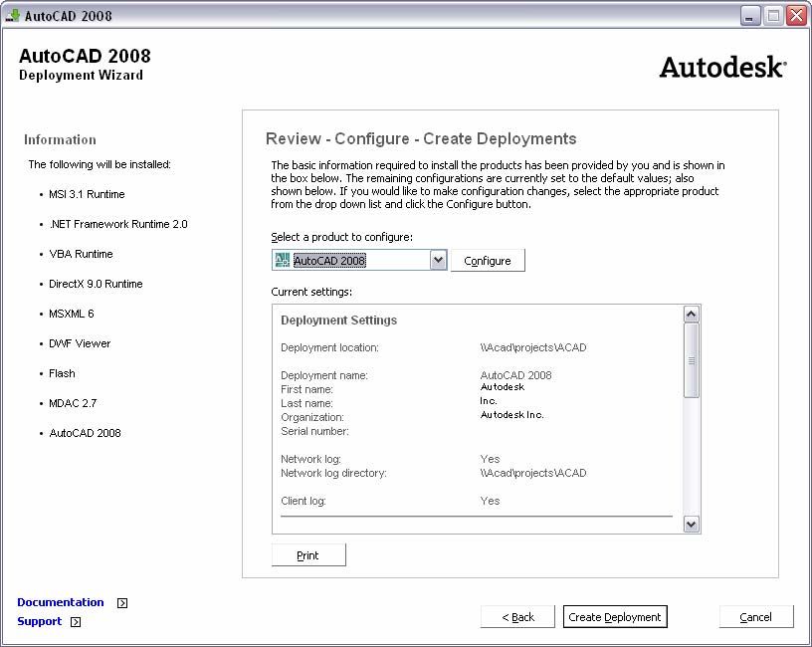Click the 'Review - Configure - Create Deployments' heading
This screenshot has width=812, height=647.
[421, 138]
